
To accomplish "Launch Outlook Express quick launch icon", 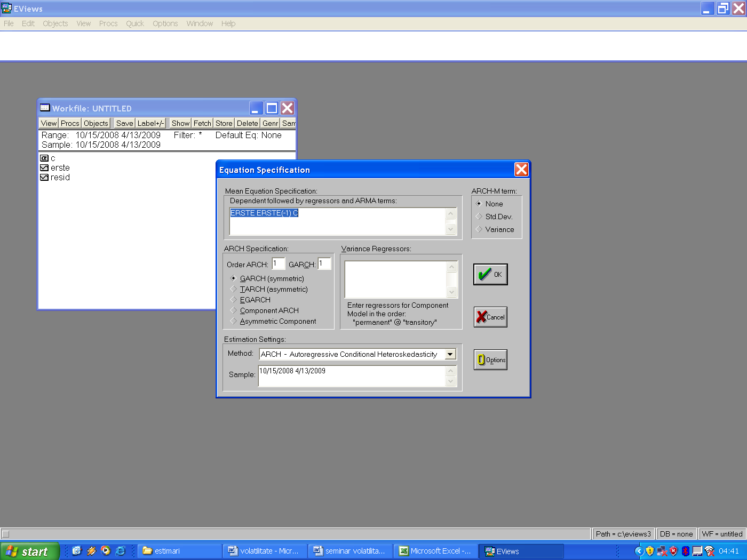I will click(77, 551).
